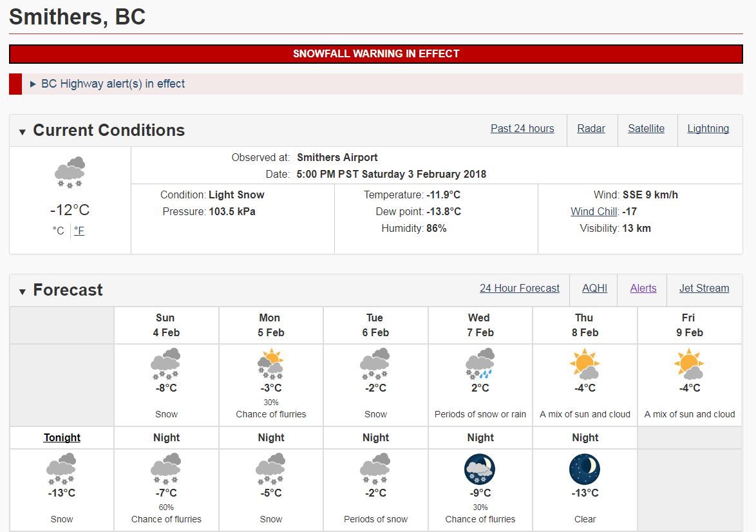The height and width of the screenshot is (532, 756).
Task: Open the Jet Stream tab link
Action: point(704,288)
